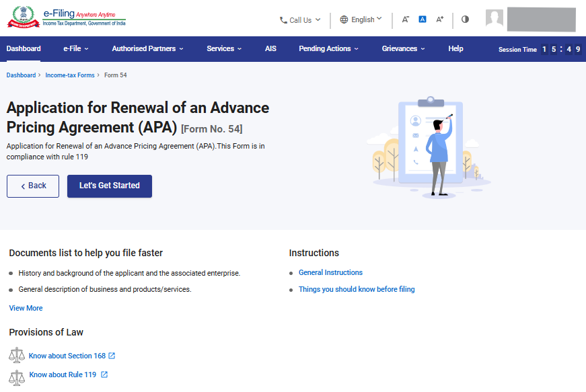The image size is (586, 392).
Task: Expand documents list with View More
Action: click(26, 308)
